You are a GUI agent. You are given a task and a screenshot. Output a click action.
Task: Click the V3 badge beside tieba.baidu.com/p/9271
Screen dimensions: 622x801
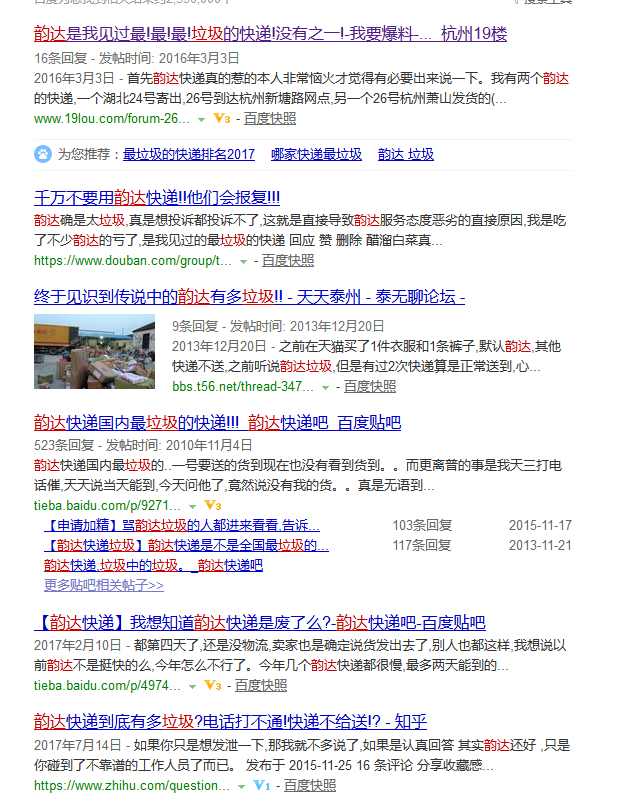pos(213,506)
